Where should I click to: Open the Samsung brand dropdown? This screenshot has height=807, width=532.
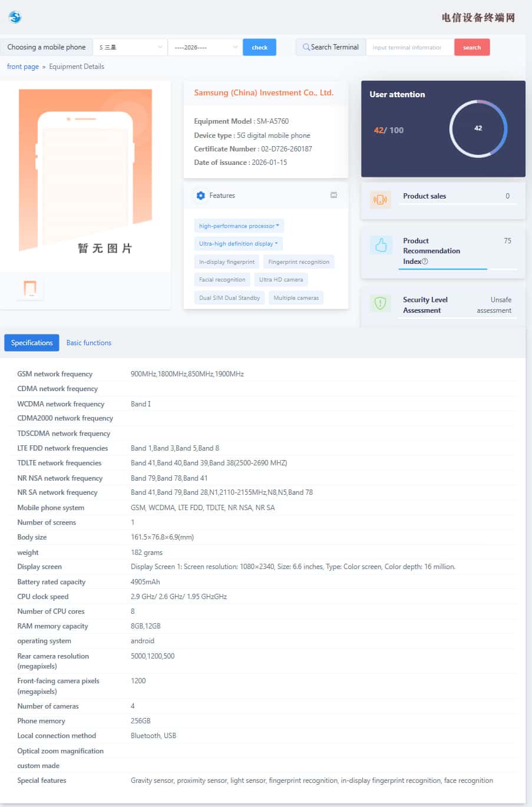(130, 47)
